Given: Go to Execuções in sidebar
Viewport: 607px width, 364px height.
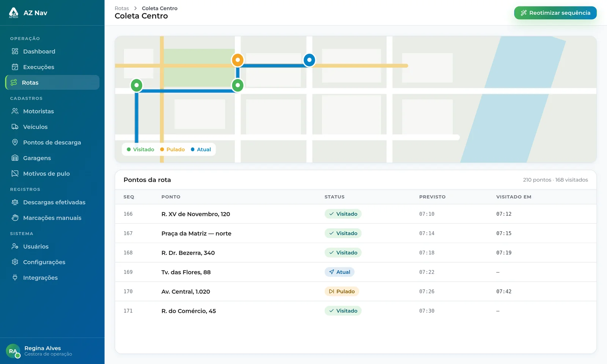Looking at the screenshot, I should click(x=52, y=67).
